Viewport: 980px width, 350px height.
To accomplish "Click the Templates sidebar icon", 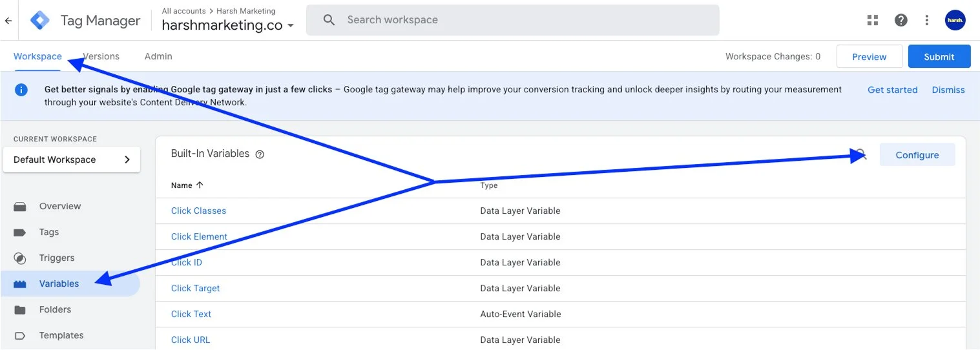I will (x=20, y=336).
